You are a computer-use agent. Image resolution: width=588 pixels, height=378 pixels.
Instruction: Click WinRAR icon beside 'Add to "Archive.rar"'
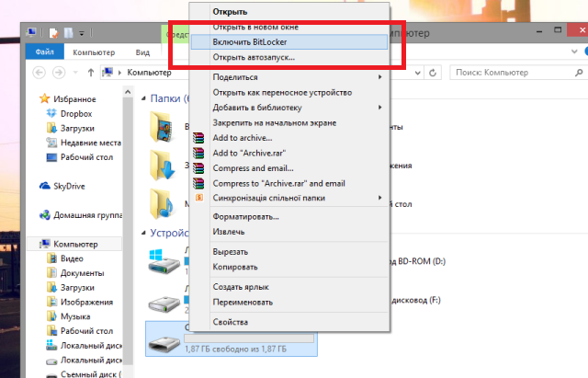click(198, 153)
